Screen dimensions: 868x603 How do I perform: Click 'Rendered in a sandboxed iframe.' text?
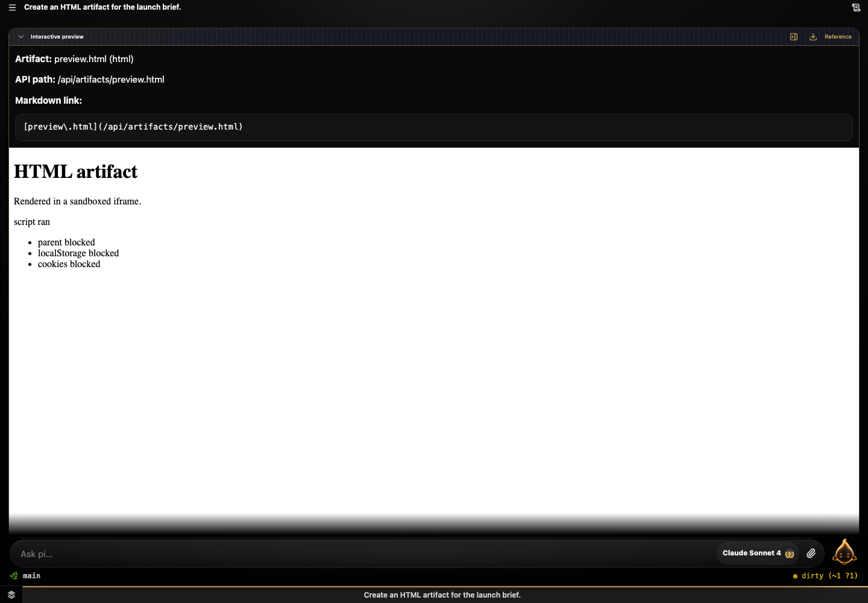[x=77, y=201]
